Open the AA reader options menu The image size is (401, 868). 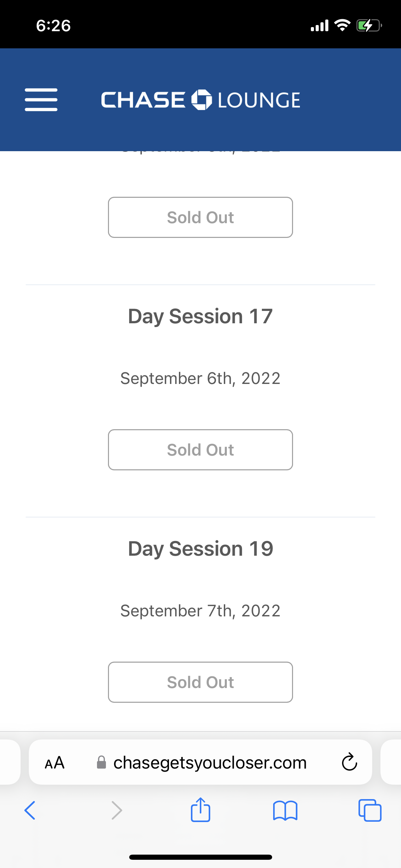tap(55, 763)
